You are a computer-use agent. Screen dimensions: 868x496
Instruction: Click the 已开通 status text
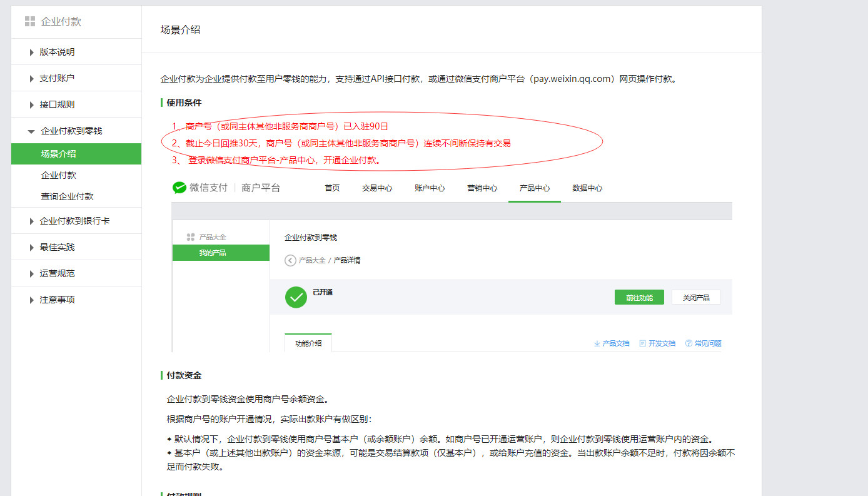point(323,292)
